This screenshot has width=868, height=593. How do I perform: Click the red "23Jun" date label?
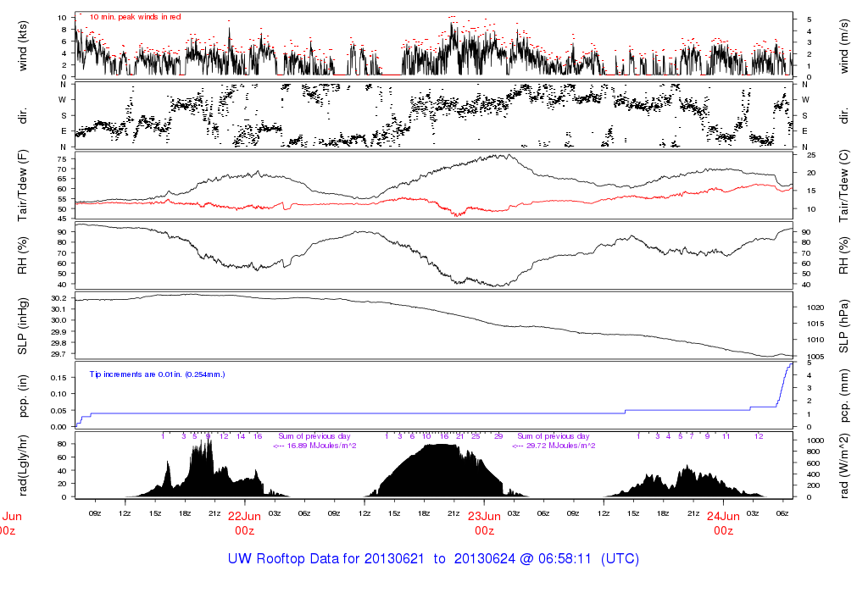[x=484, y=516]
